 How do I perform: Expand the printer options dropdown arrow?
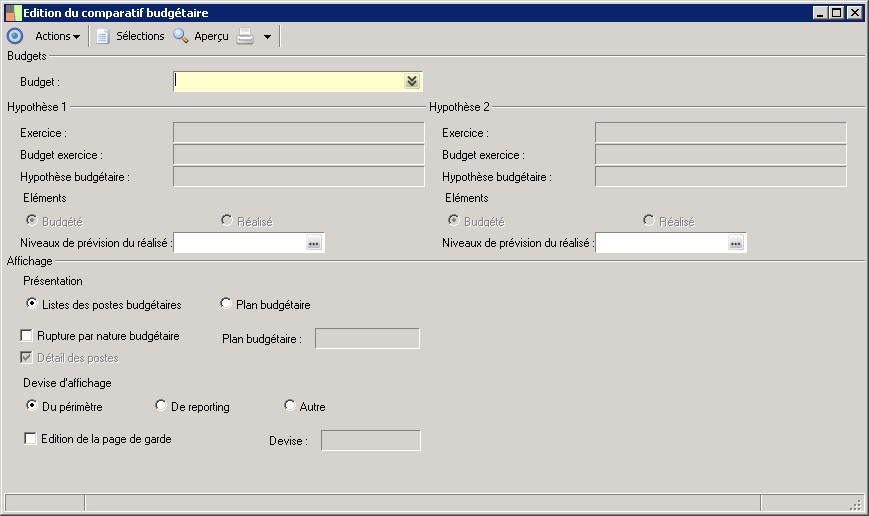point(267,37)
